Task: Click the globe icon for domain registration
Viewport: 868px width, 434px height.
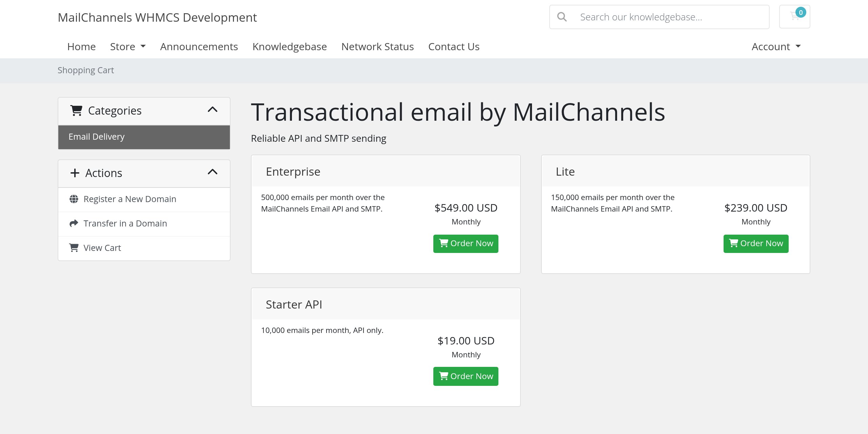Action: coord(74,199)
